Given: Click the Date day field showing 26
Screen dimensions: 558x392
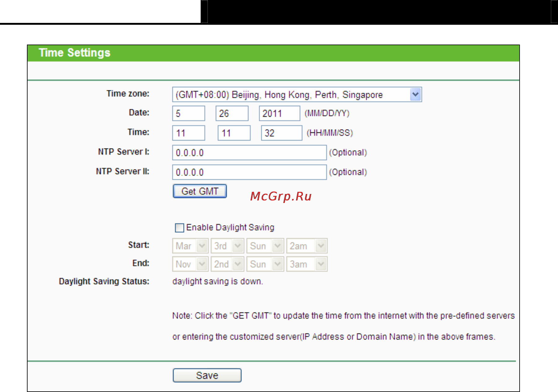Looking at the screenshot, I should tap(232, 113).
